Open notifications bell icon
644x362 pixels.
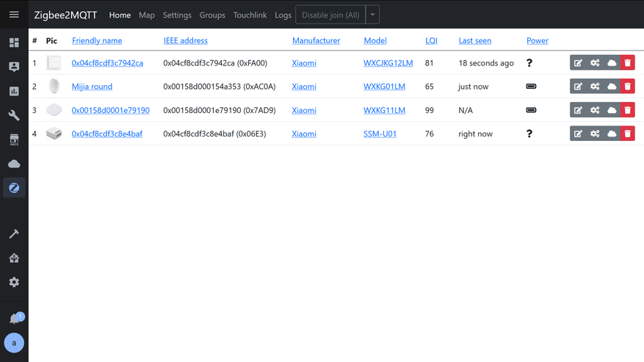[15, 319]
